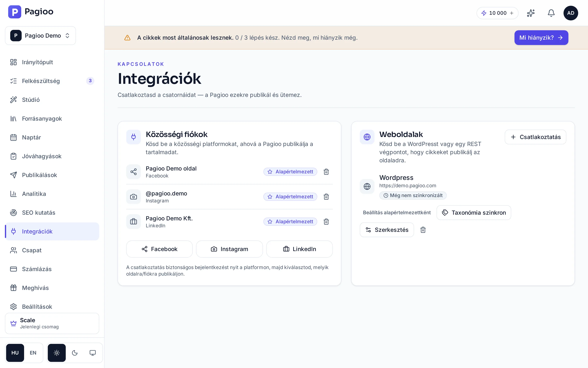Viewport: 588px width, 368px height.
Task: Click the plug icon beside Közösségi fiókok
Action: (133, 137)
